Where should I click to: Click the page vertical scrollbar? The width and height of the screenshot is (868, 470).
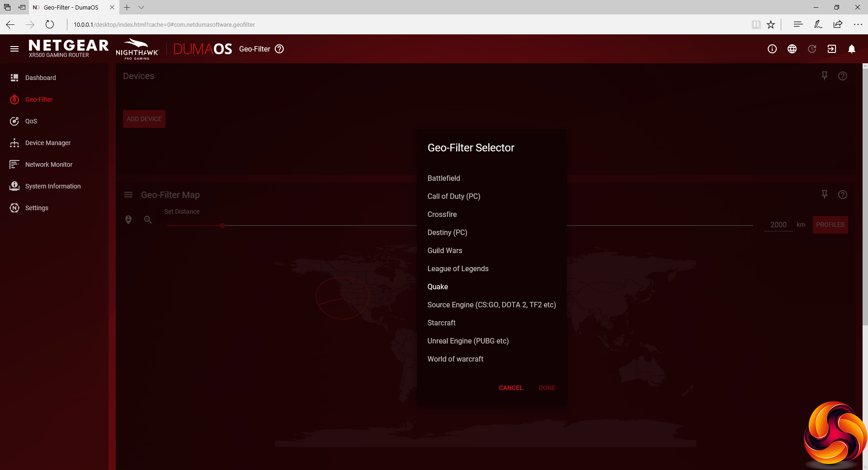pyautogui.click(x=865, y=197)
